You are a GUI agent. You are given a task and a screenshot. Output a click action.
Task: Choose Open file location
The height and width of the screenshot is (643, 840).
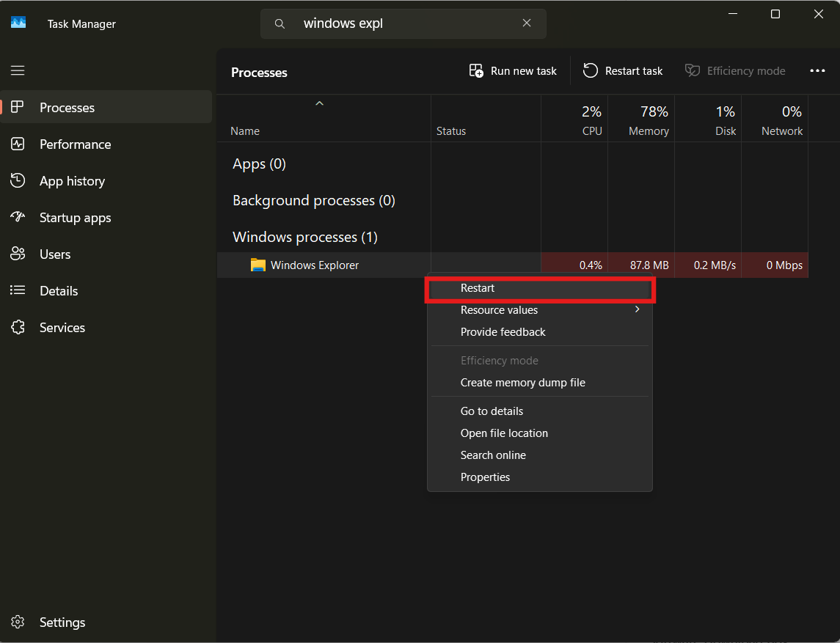coord(540,433)
